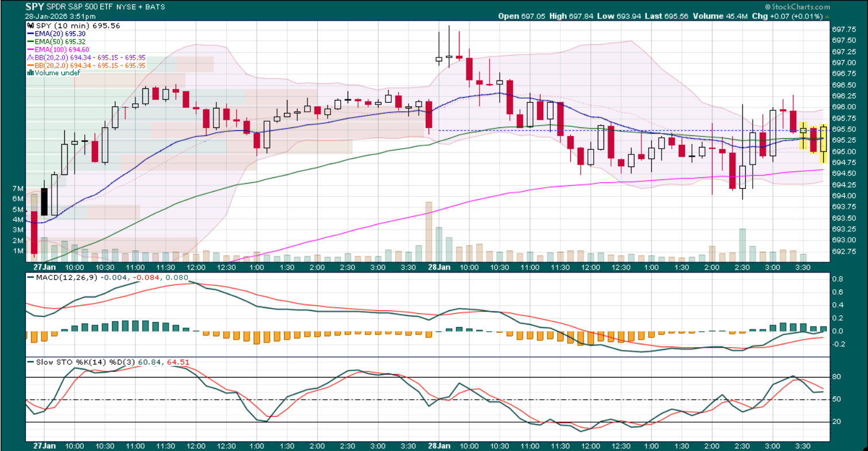Screen dimensions: 868x451
Task: Click the 0.0 MACD axis label
Action: (x=838, y=331)
